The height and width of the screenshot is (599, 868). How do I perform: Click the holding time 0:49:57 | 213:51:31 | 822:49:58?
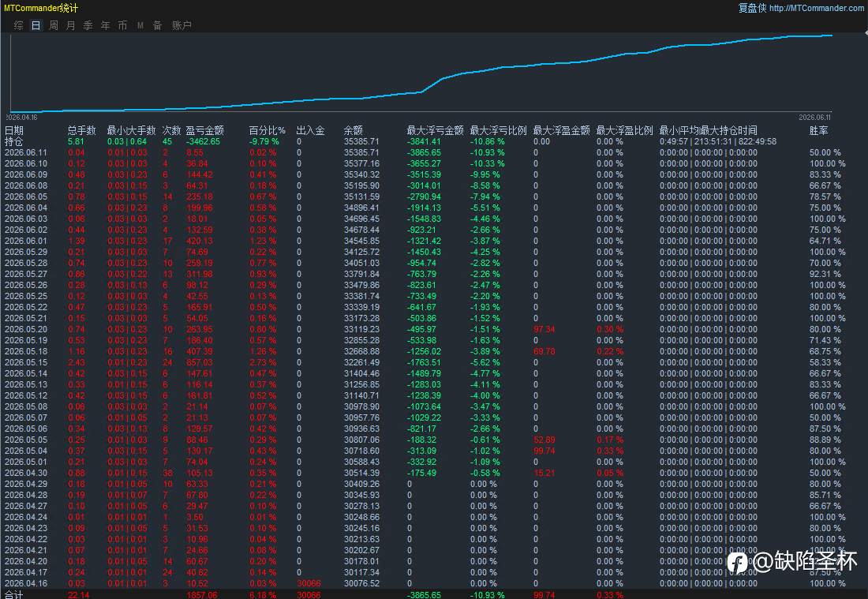(x=718, y=142)
